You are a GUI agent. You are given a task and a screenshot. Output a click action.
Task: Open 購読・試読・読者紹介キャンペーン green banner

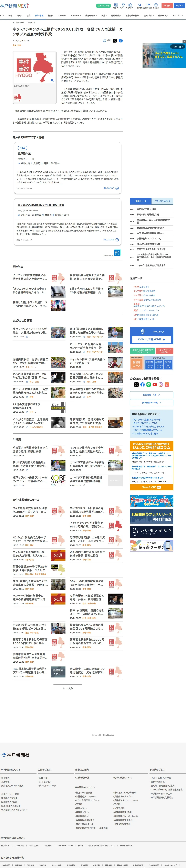click(142, 351)
